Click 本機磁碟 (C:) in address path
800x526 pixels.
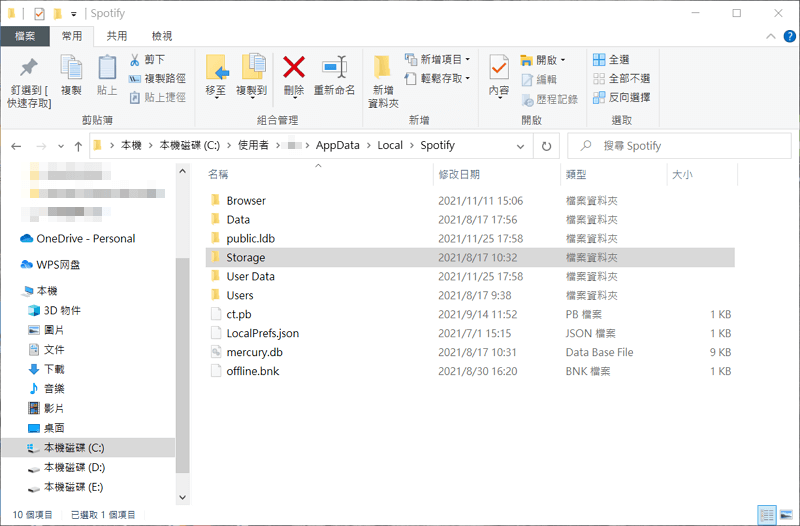(190, 145)
